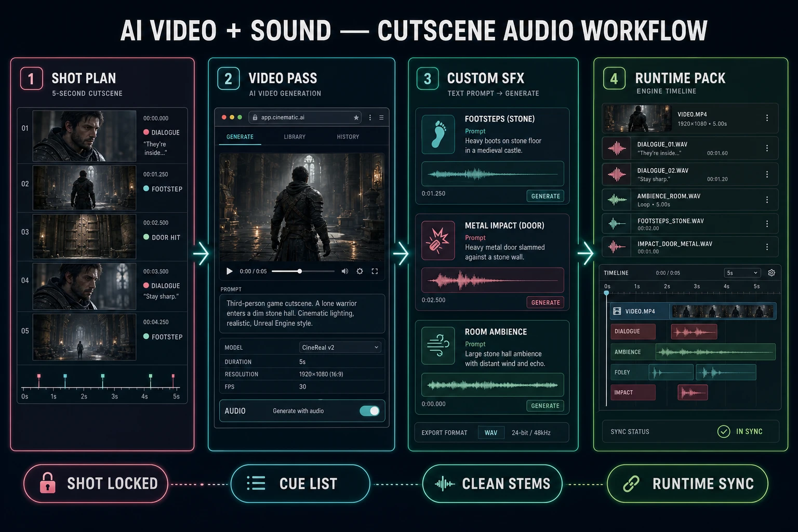This screenshot has height=532, width=798.
Task: Select the Impact clip on the engine timeline
Action: tap(693, 392)
